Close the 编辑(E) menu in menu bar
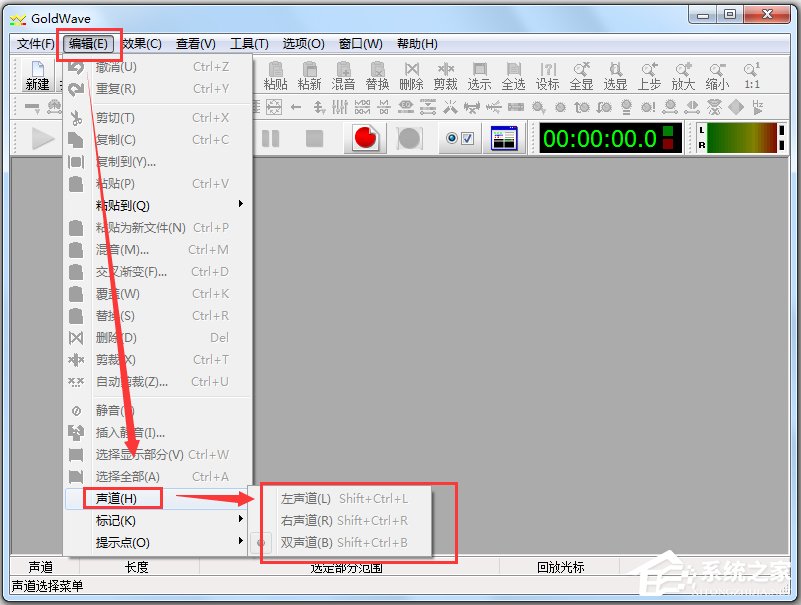Screen dimensions: 801x605 88,44
